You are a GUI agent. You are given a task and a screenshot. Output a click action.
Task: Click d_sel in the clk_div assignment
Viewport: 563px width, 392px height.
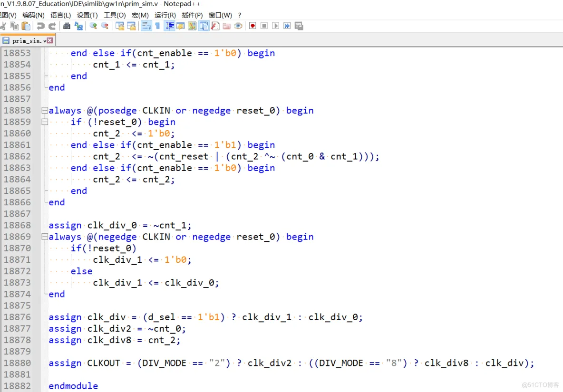[162, 317]
